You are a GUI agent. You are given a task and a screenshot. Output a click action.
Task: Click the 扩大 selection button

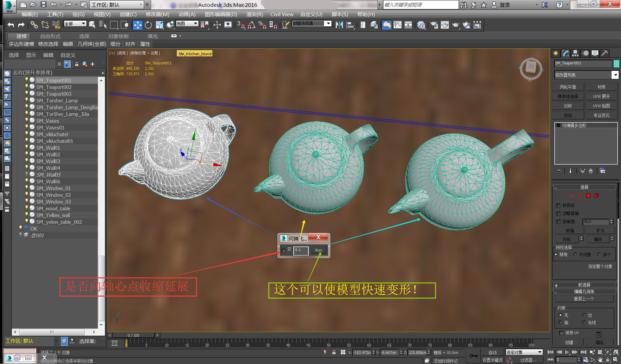(600, 231)
